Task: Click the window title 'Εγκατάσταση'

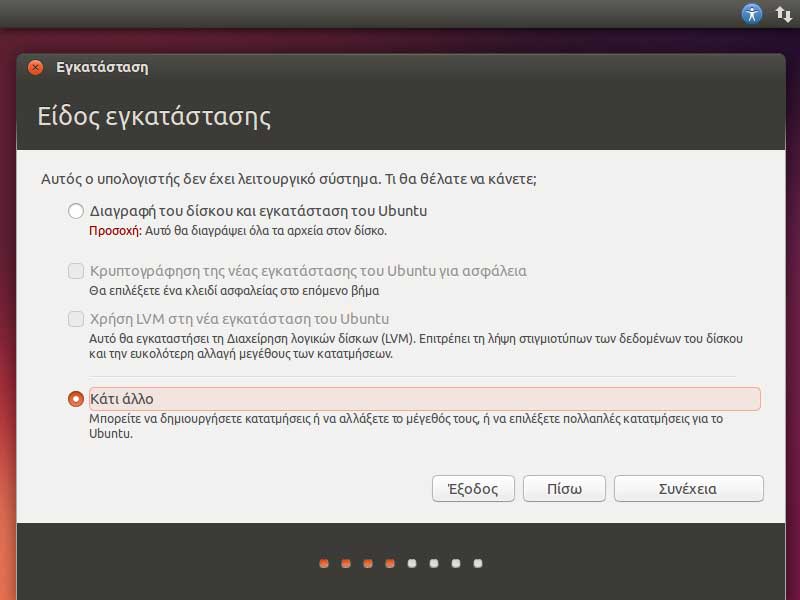Action: 102,67
